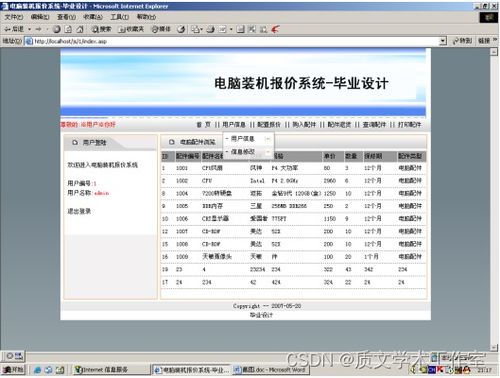Click the History toolbar icon

181,29
